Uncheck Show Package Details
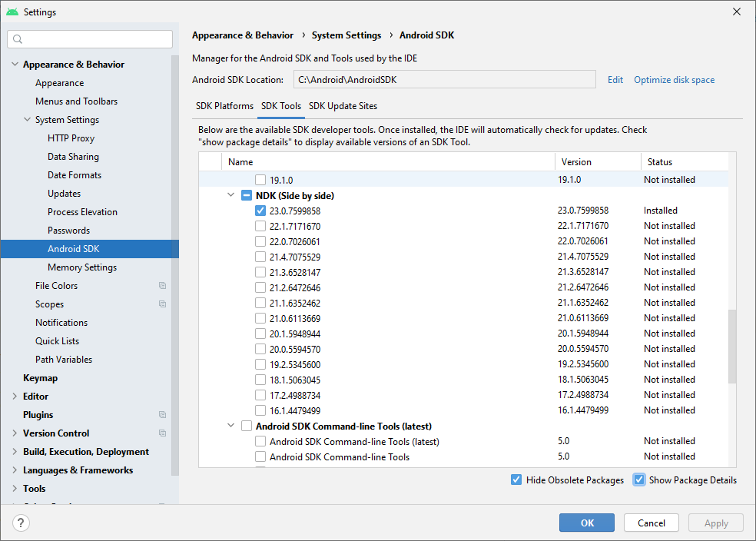 coord(639,480)
